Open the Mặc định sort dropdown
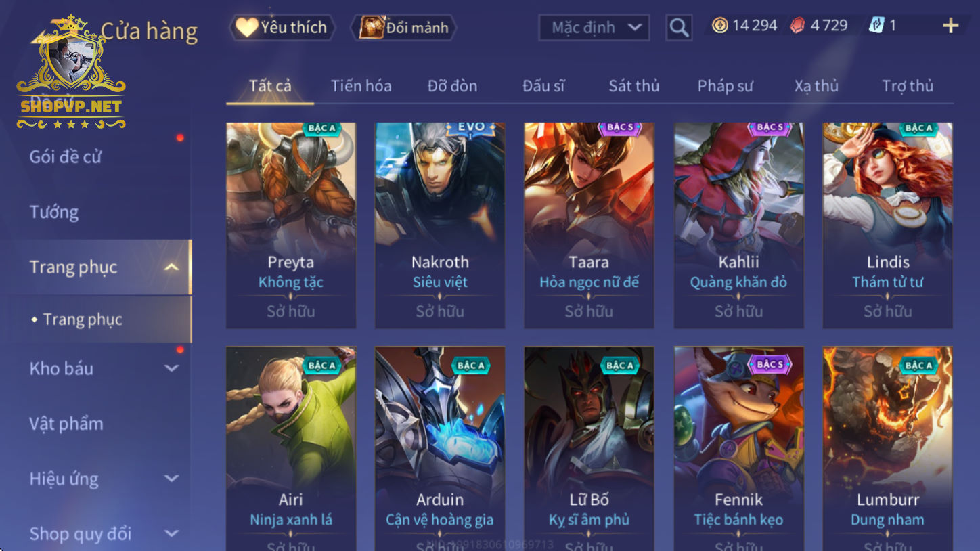 coord(594,28)
